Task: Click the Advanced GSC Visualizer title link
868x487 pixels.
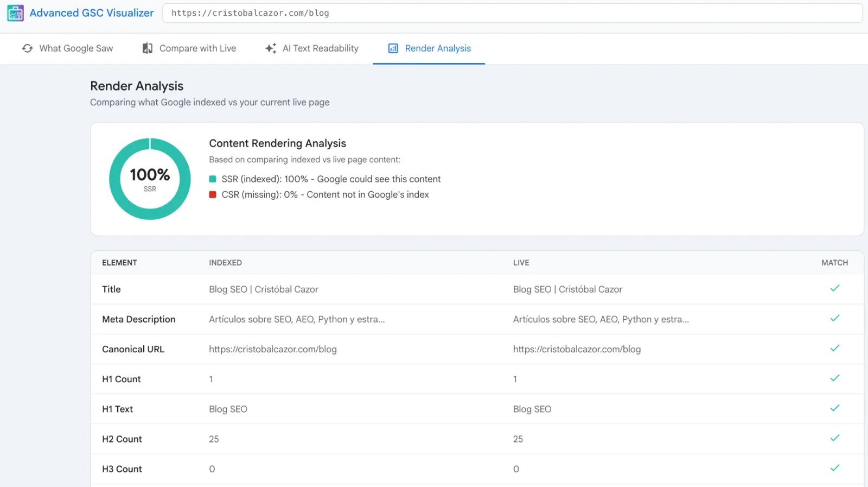Action: (x=92, y=13)
